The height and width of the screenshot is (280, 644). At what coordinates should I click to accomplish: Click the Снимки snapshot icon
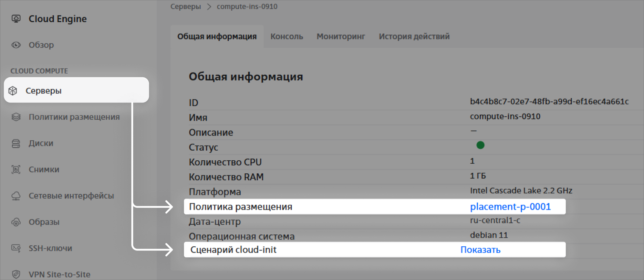coord(16,170)
